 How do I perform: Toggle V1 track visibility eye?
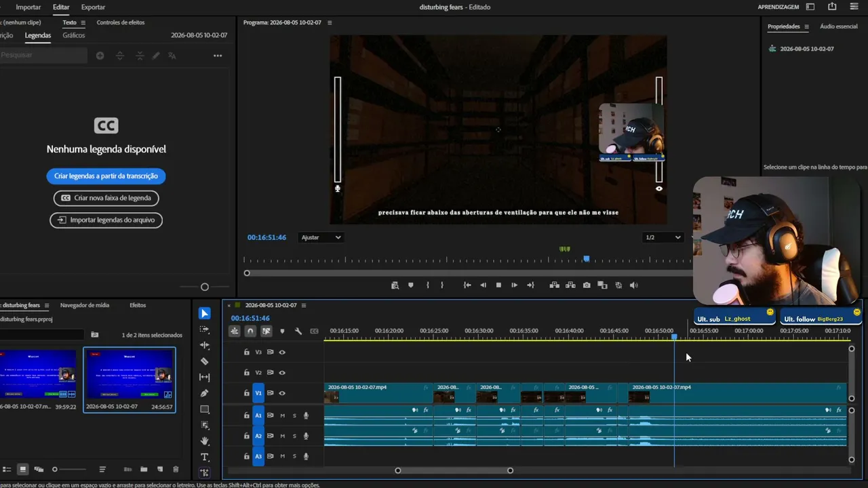click(282, 393)
